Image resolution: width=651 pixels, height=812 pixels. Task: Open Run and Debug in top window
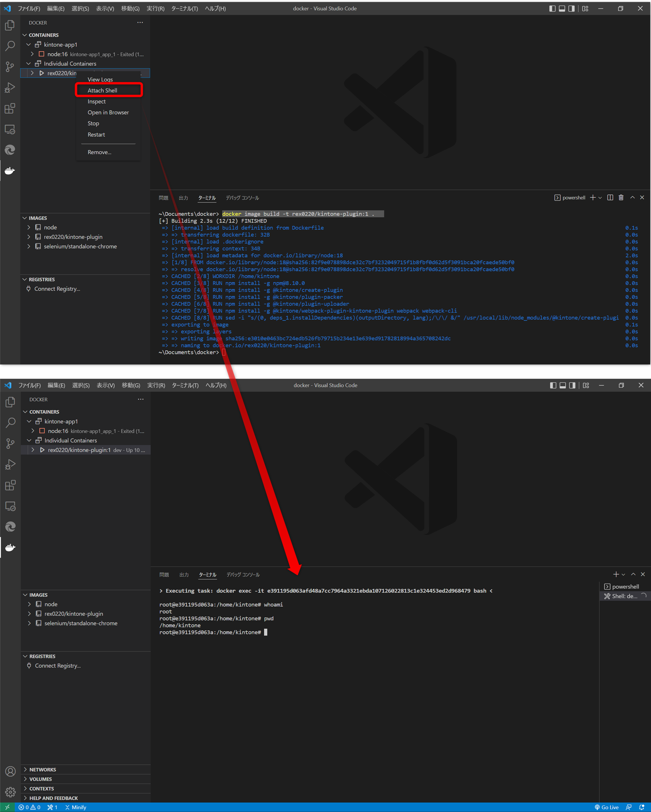coord(10,88)
